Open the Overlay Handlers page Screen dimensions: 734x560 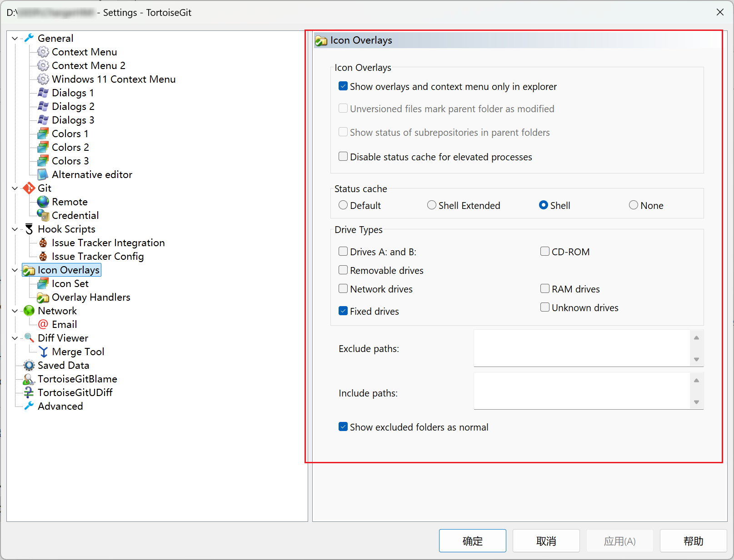[91, 297]
